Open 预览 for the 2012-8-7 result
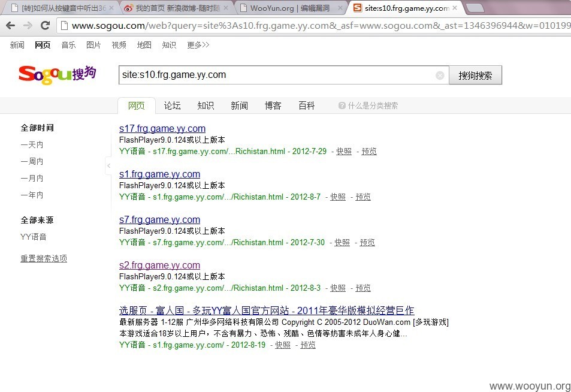571x392 pixels. point(363,197)
